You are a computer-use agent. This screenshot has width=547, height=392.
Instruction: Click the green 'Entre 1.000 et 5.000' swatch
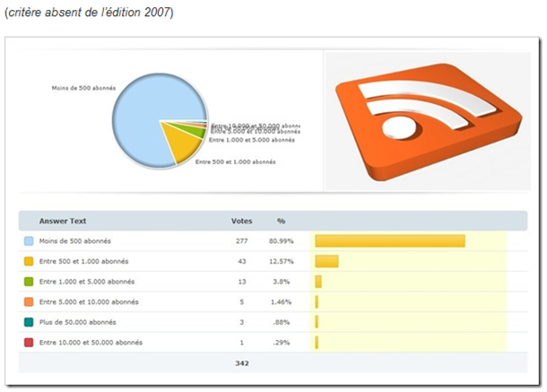29,282
